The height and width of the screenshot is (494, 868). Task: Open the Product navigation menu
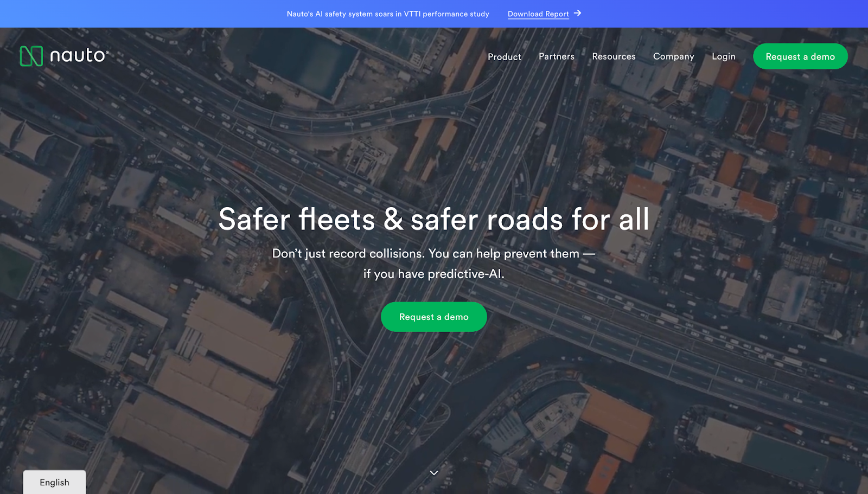(504, 56)
